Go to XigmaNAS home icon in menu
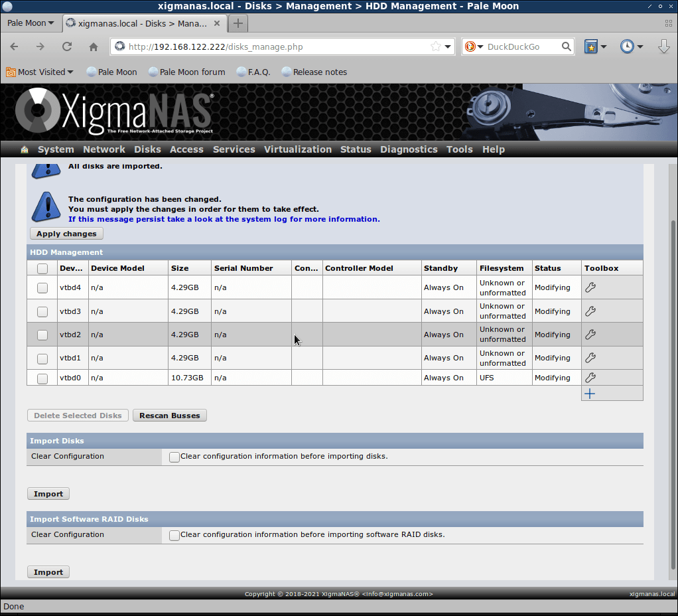This screenshot has height=616, width=678. [25, 149]
